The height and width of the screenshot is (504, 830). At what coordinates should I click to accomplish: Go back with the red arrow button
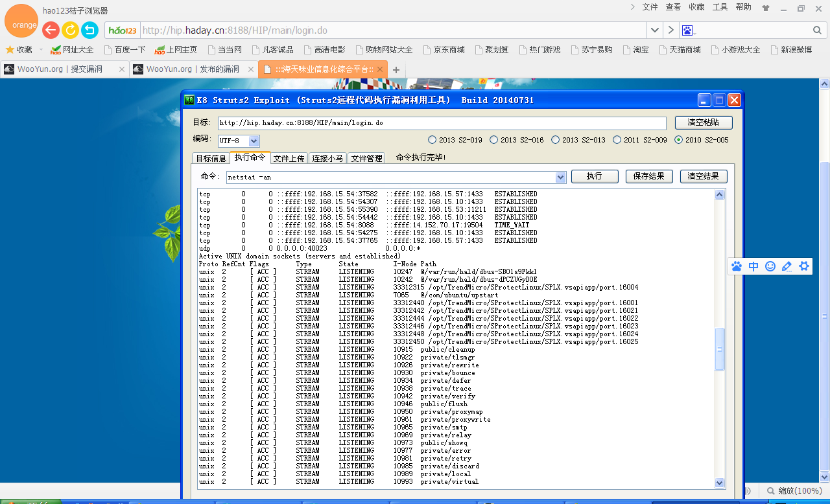click(51, 30)
